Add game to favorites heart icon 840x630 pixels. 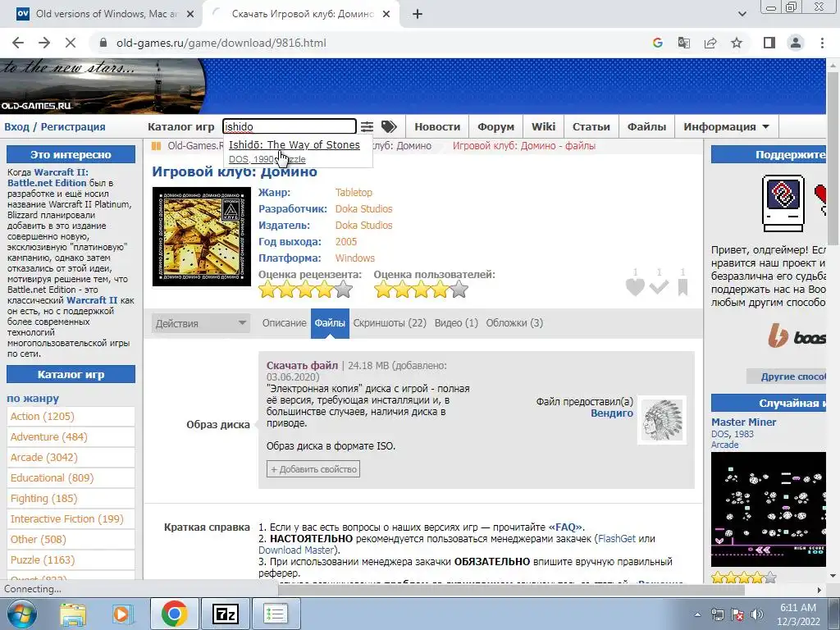[x=635, y=288]
